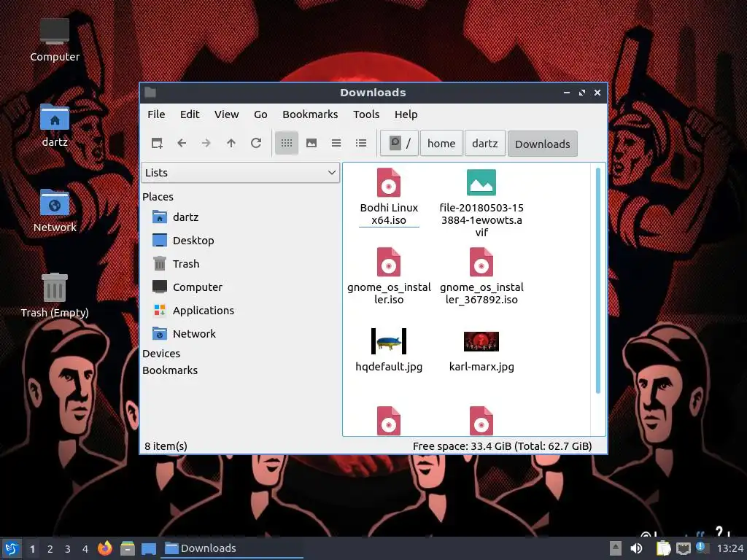The image size is (747, 560).
Task: Expand the Devices section
Action: [x=161, y=354]
